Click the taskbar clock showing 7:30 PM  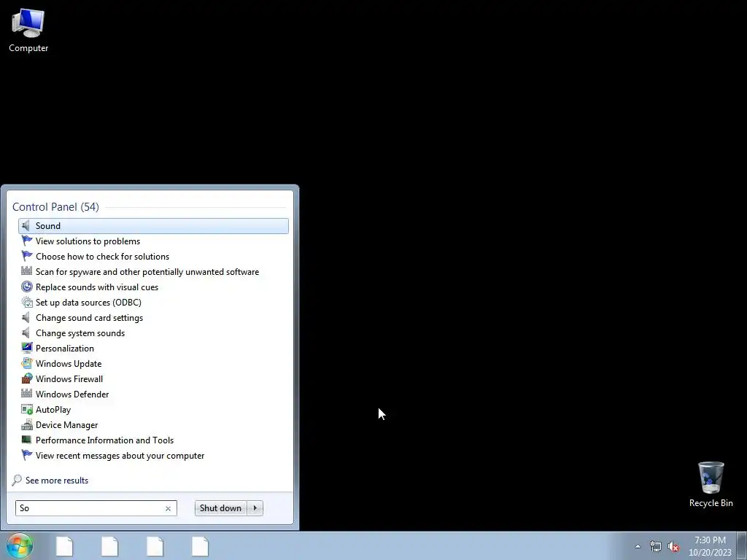pyautogui.click(x=710, y=546)
